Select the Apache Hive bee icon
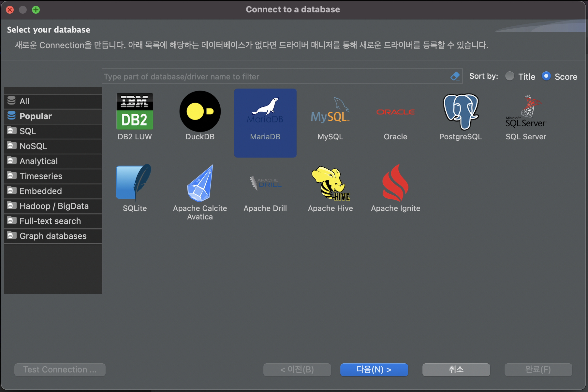The image size is (588, 392). [330, 183]
